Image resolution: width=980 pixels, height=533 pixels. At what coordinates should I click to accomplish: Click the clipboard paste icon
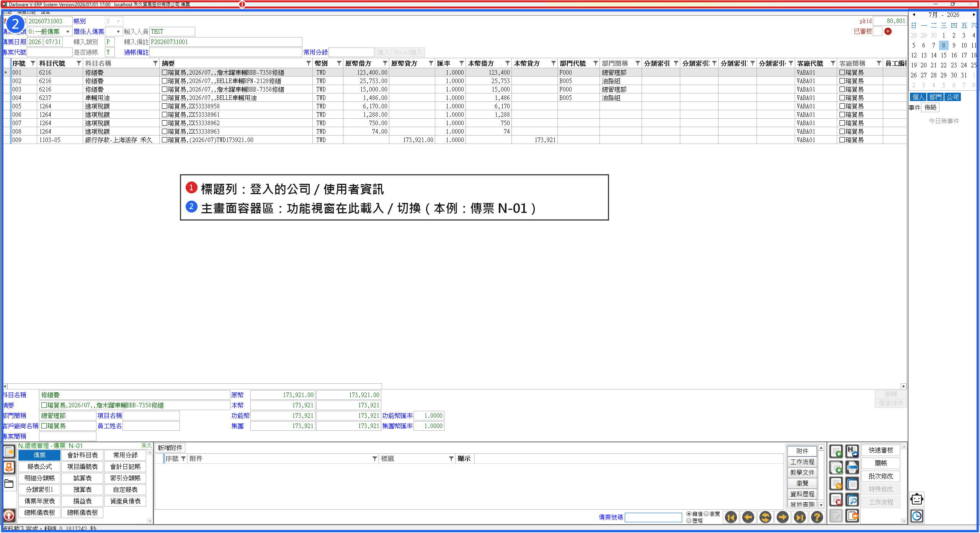tap(852, 484)
